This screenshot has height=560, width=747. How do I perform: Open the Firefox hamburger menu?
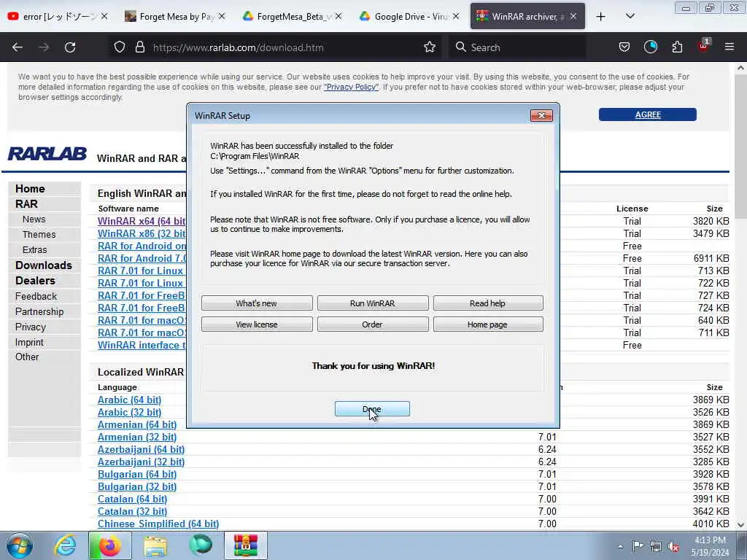click(729, 47)
